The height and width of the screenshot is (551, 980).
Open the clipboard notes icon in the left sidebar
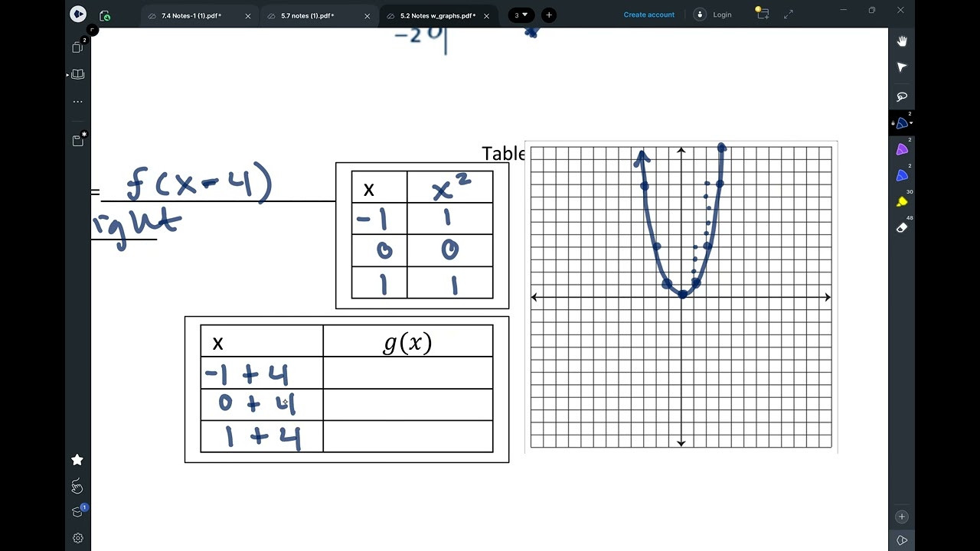[x=78, y=140]
